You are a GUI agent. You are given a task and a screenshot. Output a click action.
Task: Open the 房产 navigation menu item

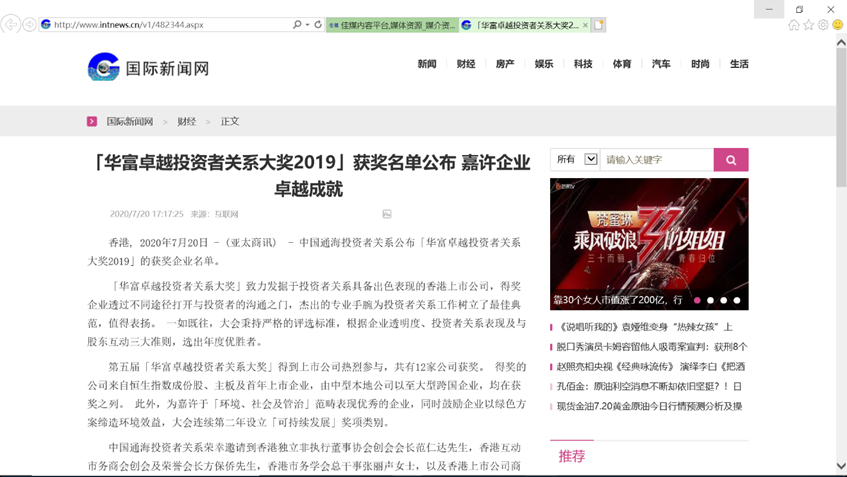tap(505, 64)
